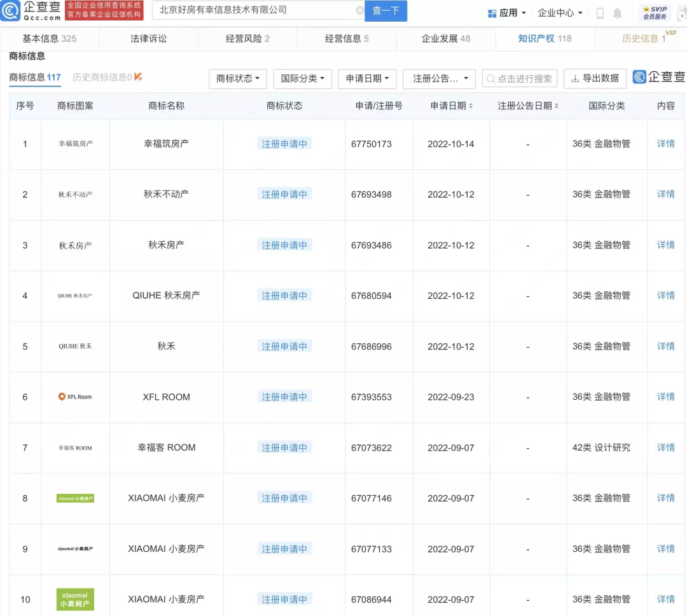The height and width of the screenshot is (616, 687).
Task: Open the 申请日期 filter dropdown
Action: tap(366, 79)
